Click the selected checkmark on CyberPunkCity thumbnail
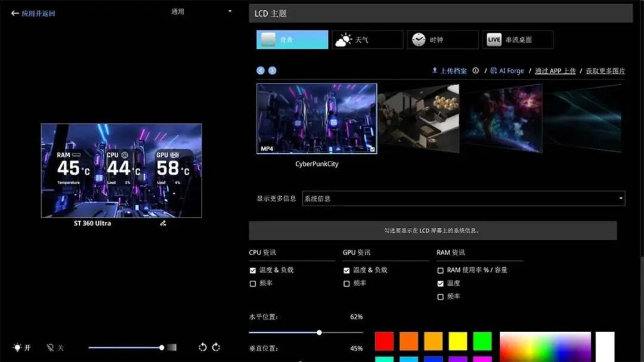Viewport: 644px width, 362px height. tap(372, 149)
